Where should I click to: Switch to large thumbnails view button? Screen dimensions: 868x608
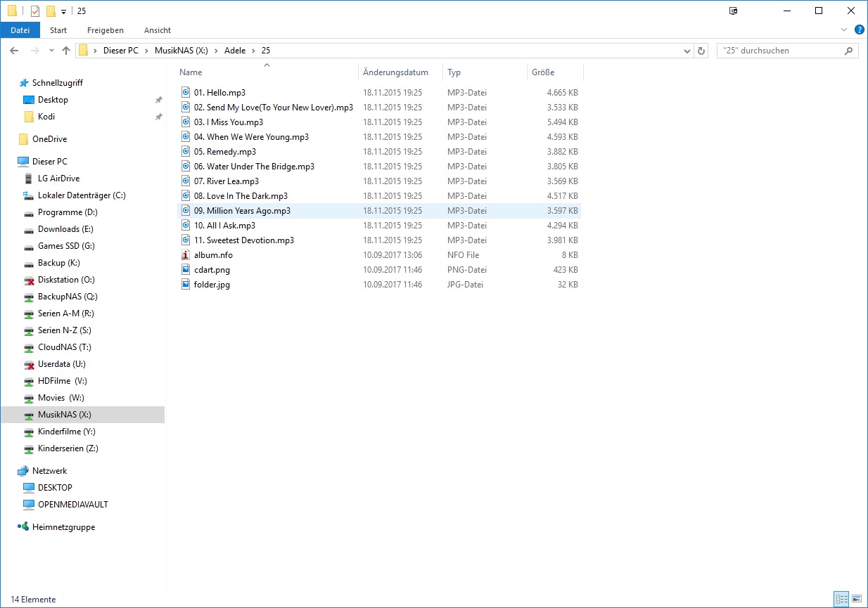tap(857, 600)
